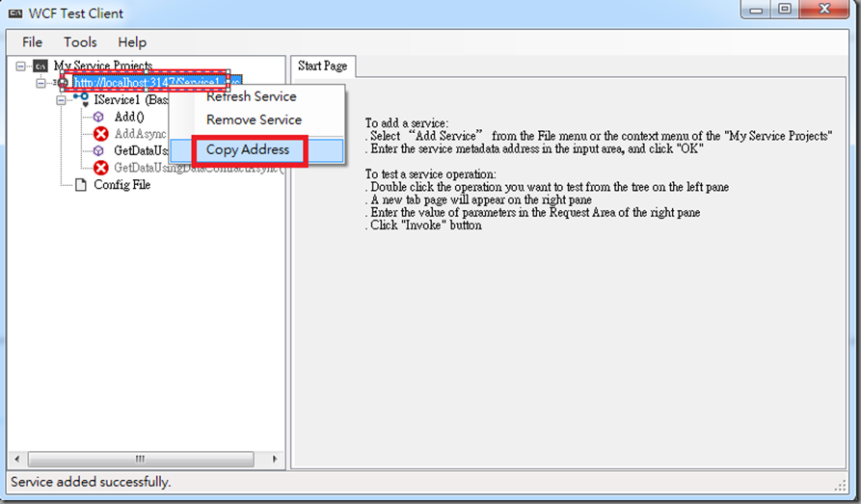Viewport: 861px width, 504px height.
Task: Select the GetDataUs operation item
Action: [141, 150]
